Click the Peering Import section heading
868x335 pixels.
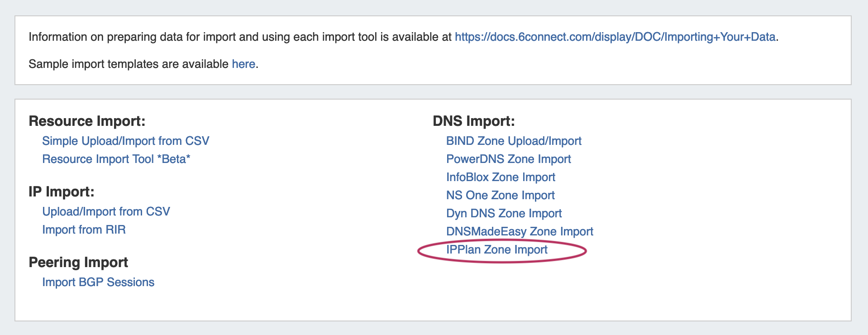point(78,263)
